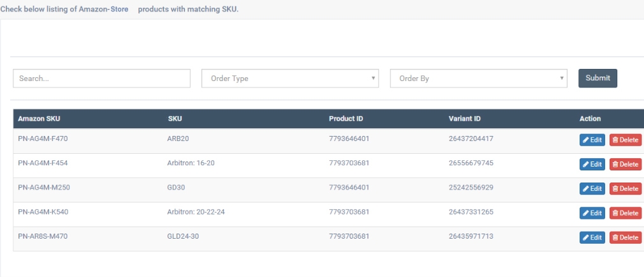Click Product ID in the GD30 row

click(349, 188)
